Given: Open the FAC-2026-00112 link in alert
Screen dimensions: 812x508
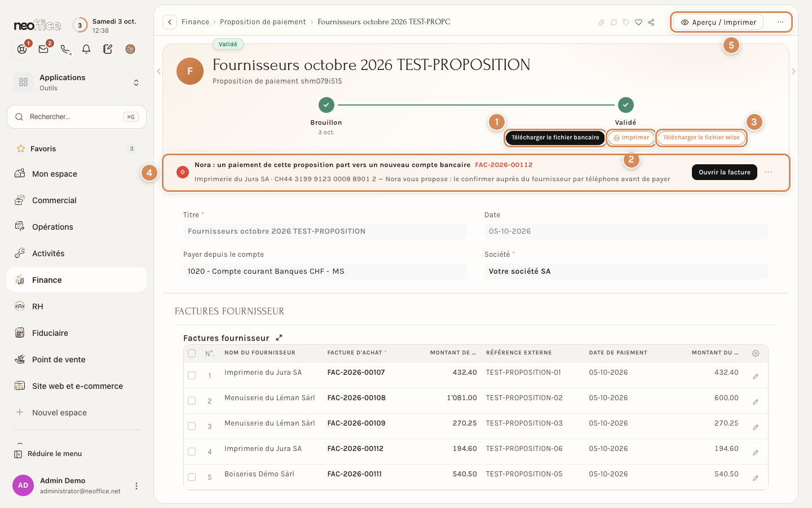Looking at the screenshot, I should (504, 165).
